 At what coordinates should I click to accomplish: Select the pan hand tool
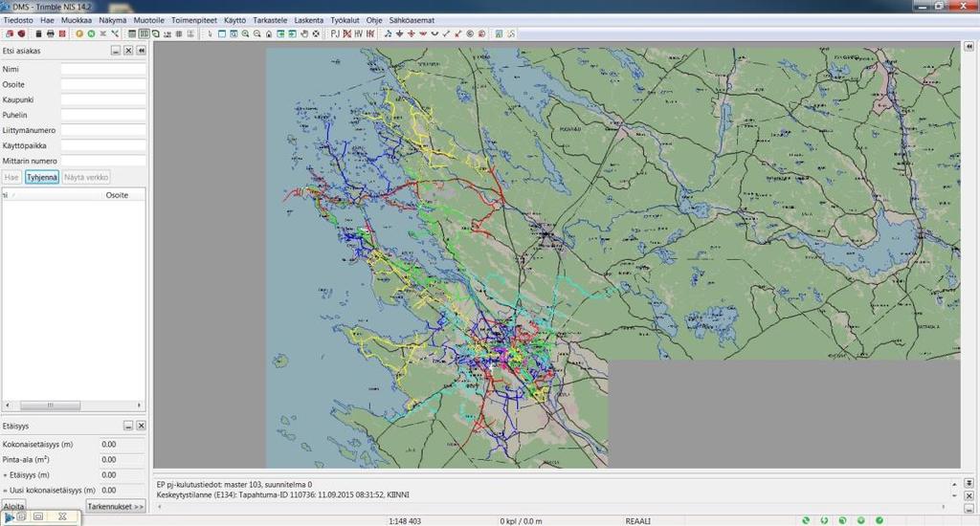(x=304, y=33)
